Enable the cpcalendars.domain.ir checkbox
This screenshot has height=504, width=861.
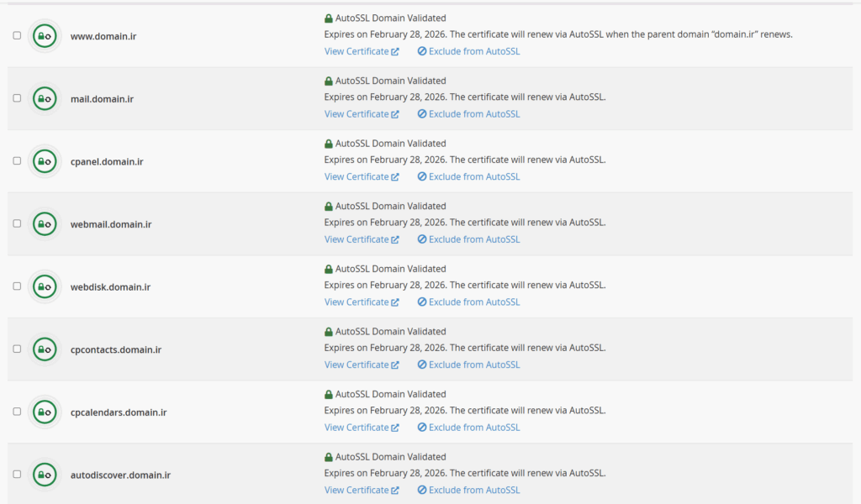click(17, 412)
